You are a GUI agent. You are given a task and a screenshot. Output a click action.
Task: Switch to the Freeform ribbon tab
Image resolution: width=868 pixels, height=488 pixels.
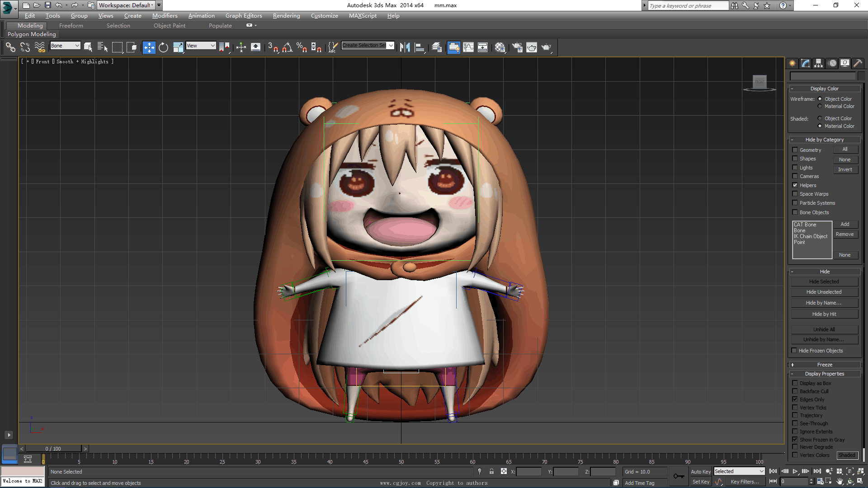tap(71, 26)
